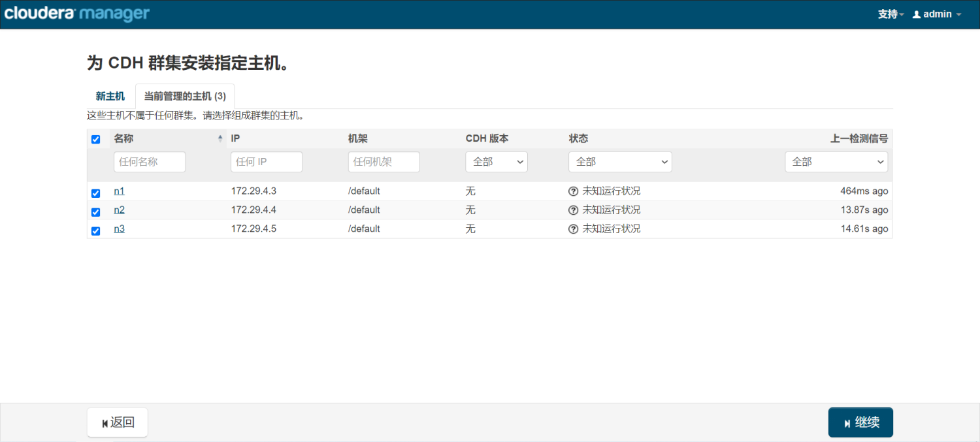Click the 机架 column header
Image resolution: width=980 pixels, height=442 pixels.
(x=358, y=138)
